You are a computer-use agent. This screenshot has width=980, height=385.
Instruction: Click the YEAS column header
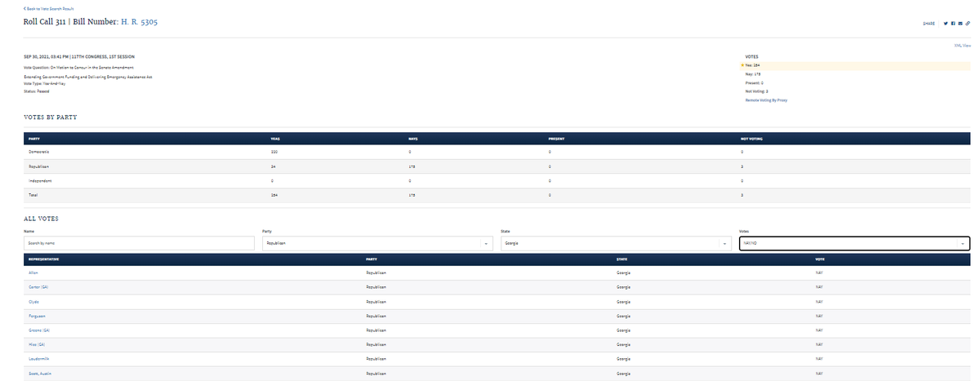point(275,139)
